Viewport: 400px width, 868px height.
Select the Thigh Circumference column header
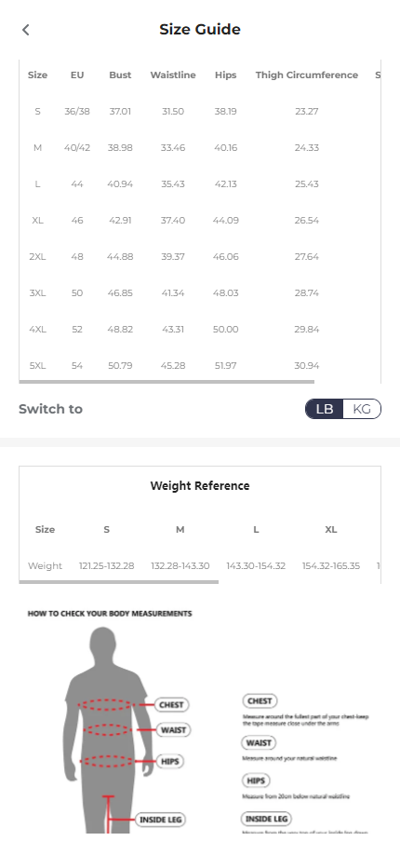(x=306, y=75)
